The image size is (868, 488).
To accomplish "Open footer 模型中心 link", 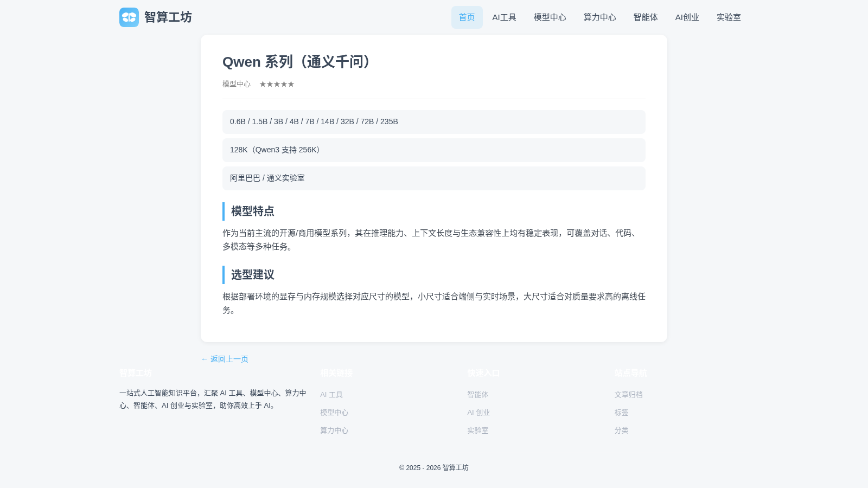I will [334, 413].
